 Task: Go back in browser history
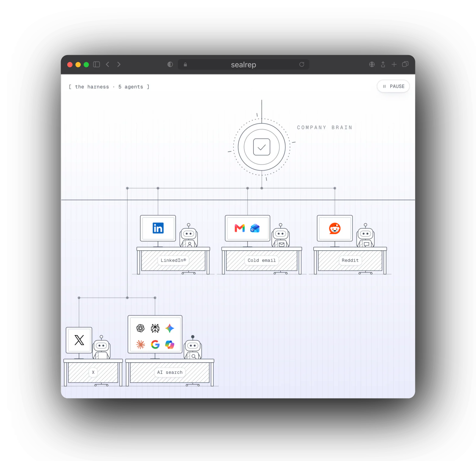(108, 64)
